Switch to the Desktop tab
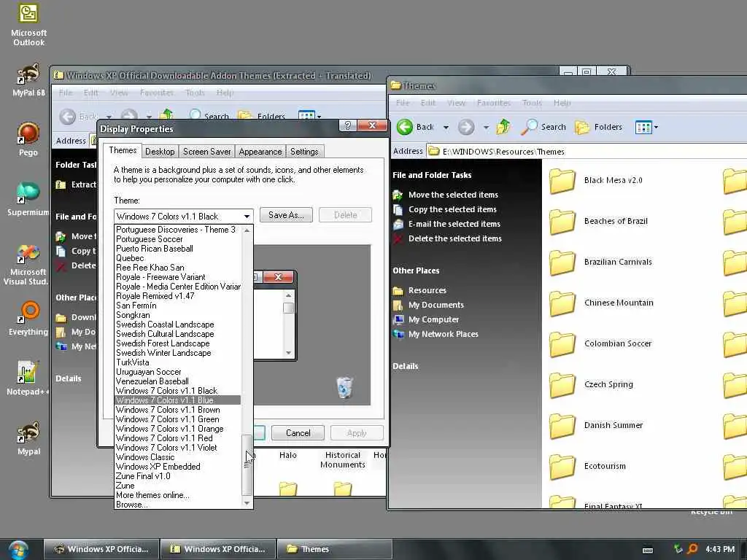The image size is (747, 560). tap(160, 152)
